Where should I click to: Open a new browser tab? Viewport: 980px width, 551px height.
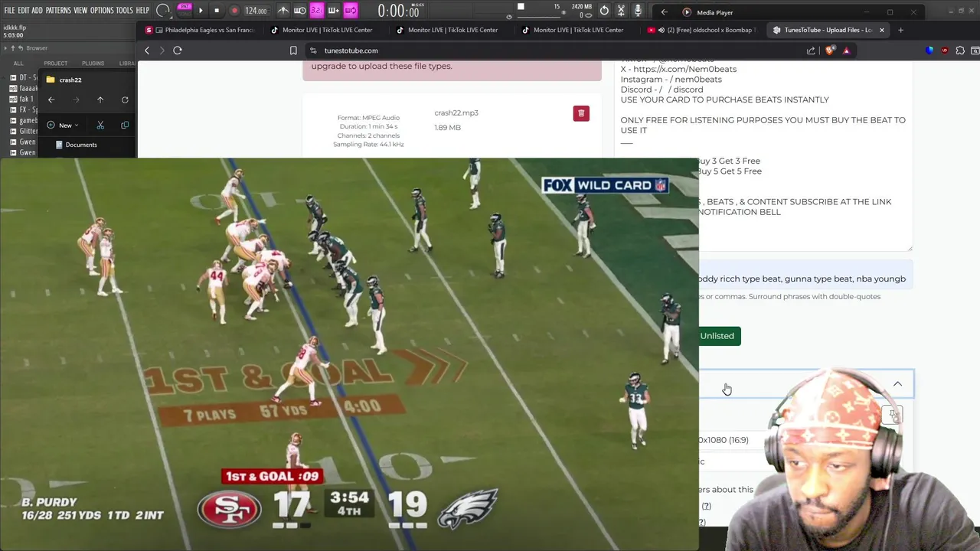[900, 30]
